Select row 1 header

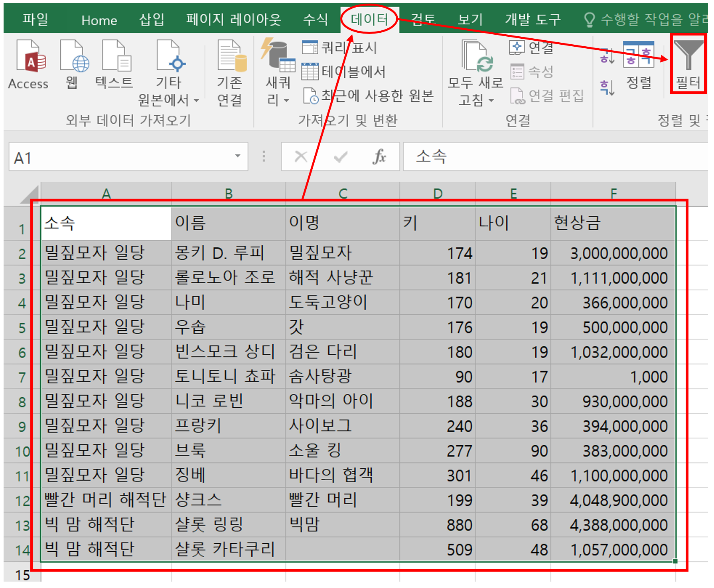point(22,224)
